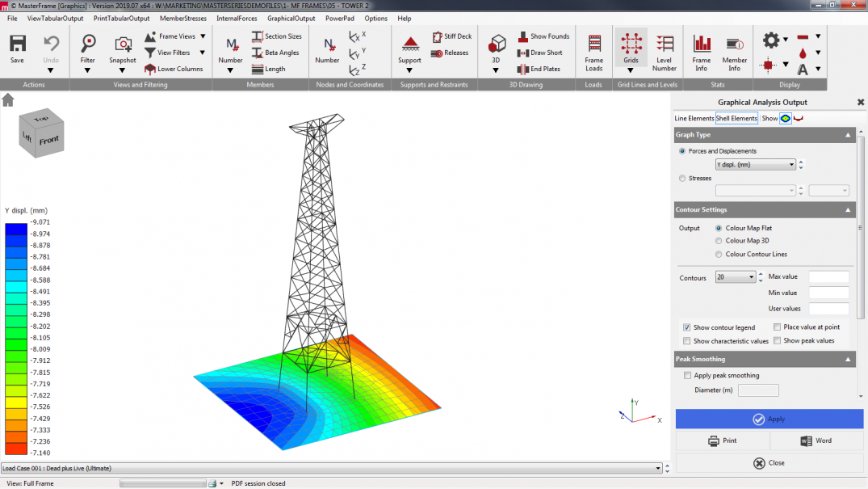This screenshot has width=868, height=489.
Task: Click the Print button
Action: coord(723,441)
